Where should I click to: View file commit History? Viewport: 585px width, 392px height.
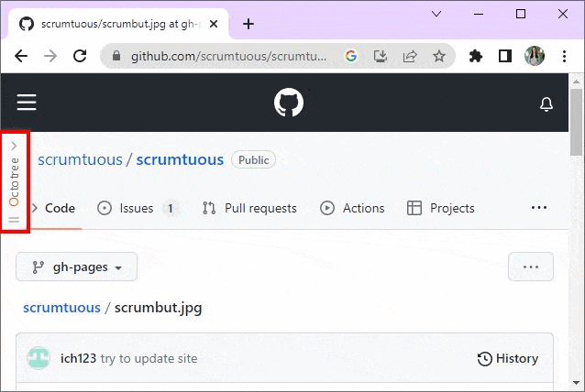point(508,358)
